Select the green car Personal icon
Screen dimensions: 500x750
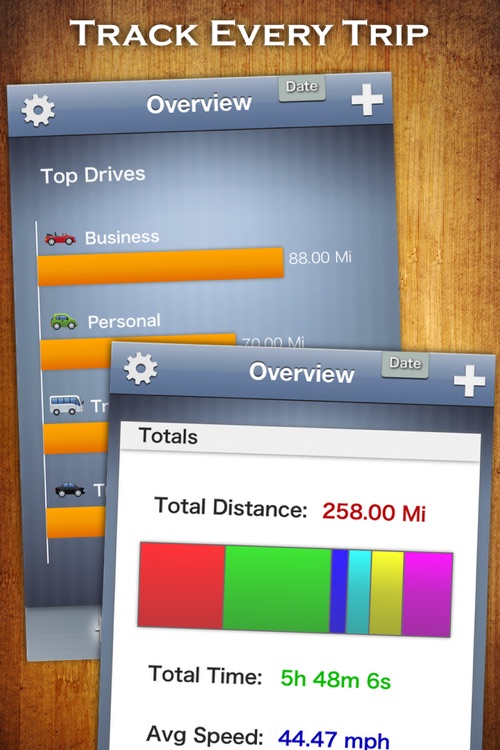click(x=64, y=321)
